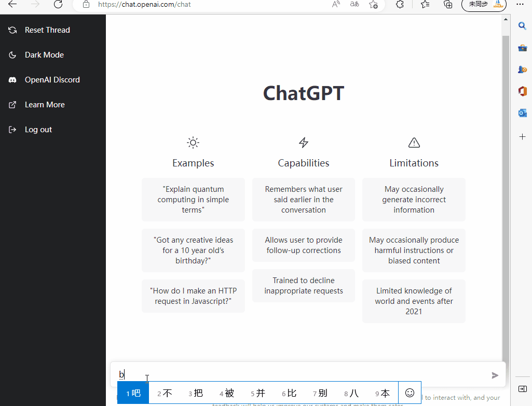532x406 pixels.
Task: Choose IME candidate 4 被
Action: (227, 393)
